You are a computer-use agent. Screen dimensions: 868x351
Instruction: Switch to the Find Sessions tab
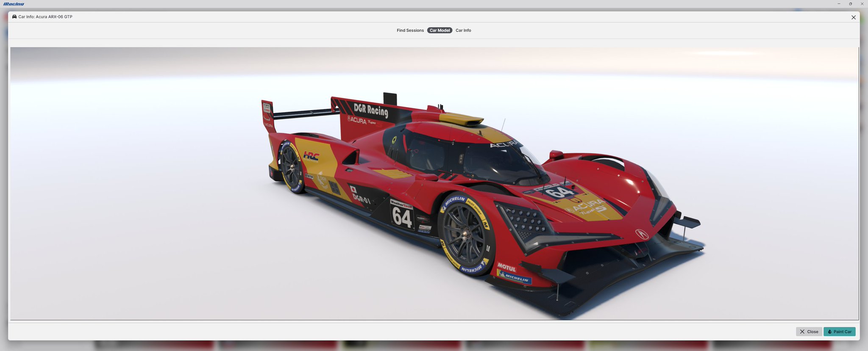pos(410,30)
